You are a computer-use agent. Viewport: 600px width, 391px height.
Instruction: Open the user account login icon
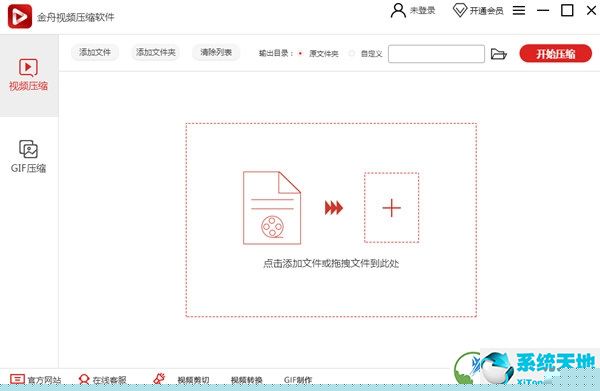pyautogui.click(x=398, y=10)
